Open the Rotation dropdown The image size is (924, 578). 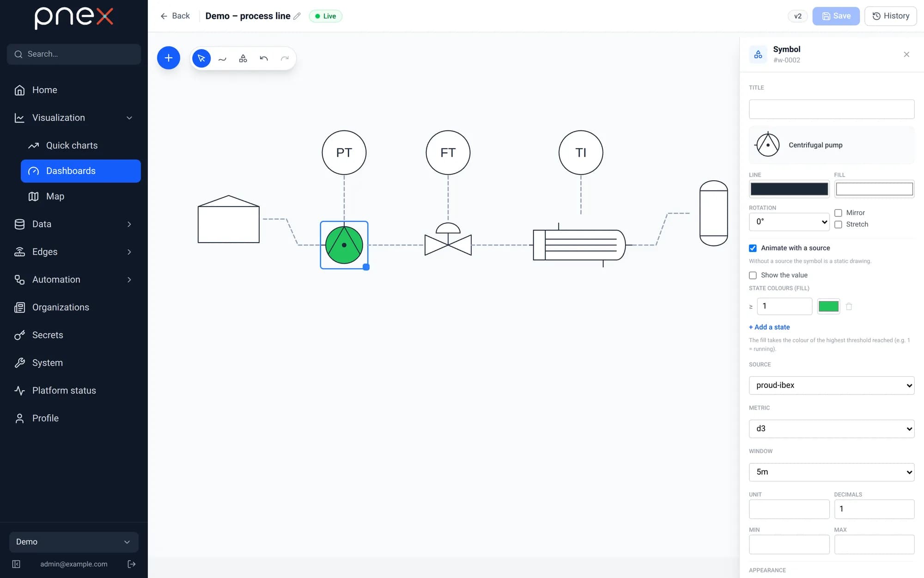tap(789, 222)
